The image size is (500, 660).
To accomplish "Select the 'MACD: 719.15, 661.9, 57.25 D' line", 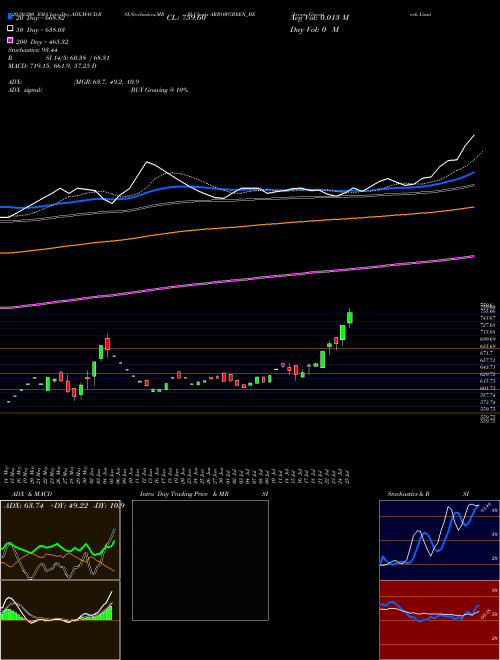I will (x=52, y=66).
